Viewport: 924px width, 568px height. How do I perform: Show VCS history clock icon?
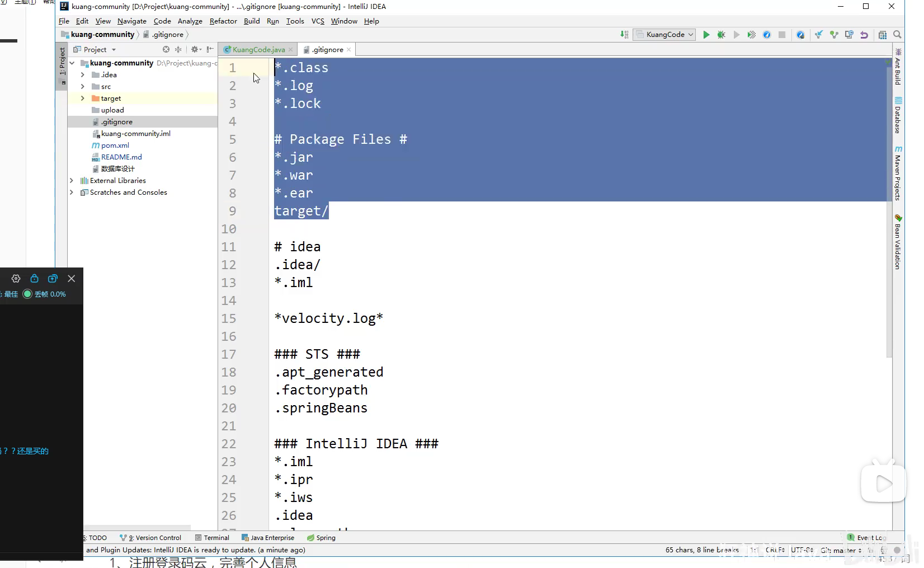click(x=849, y=35)
